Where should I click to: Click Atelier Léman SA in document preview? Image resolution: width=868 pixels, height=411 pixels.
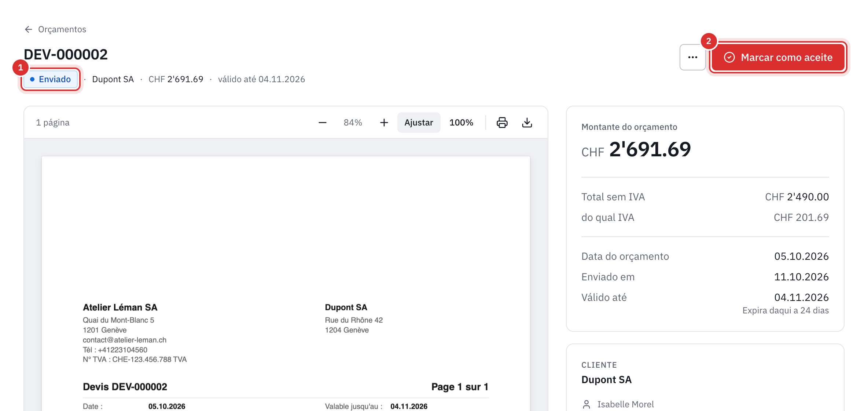[120, 308]
